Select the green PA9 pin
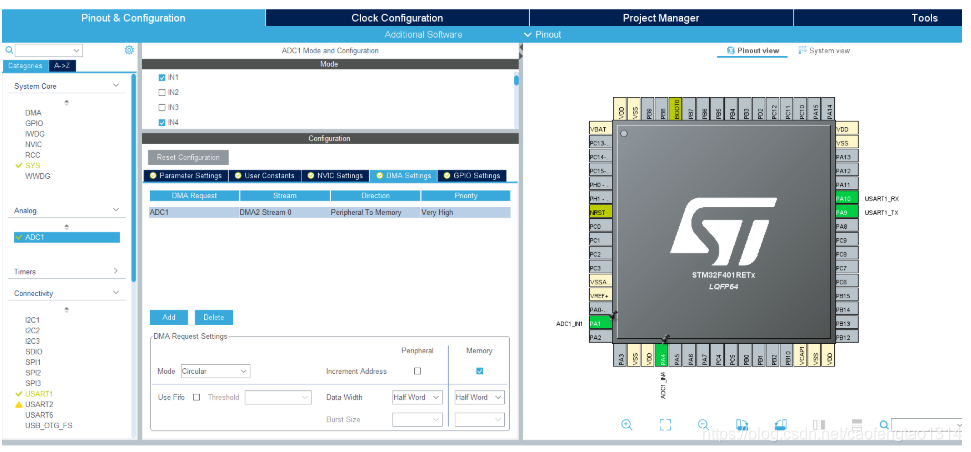This screenshot has width=971, height=452. [x=847, y=212]
